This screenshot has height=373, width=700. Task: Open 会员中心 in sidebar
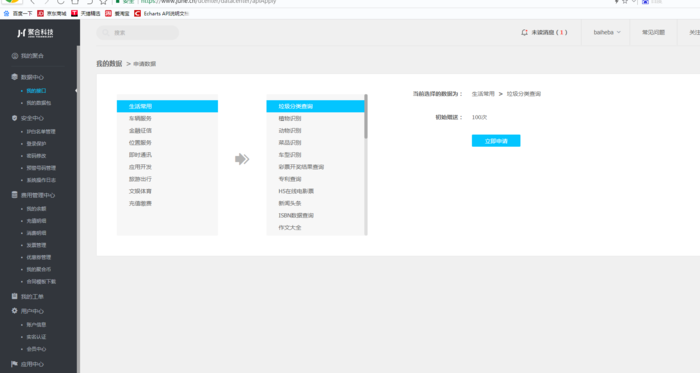36,349
